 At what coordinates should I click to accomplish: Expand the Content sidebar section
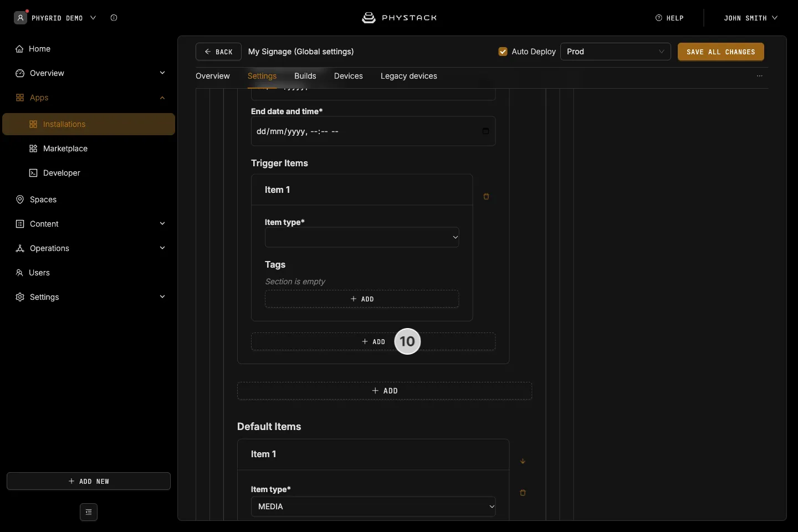(x=162, y=224)
